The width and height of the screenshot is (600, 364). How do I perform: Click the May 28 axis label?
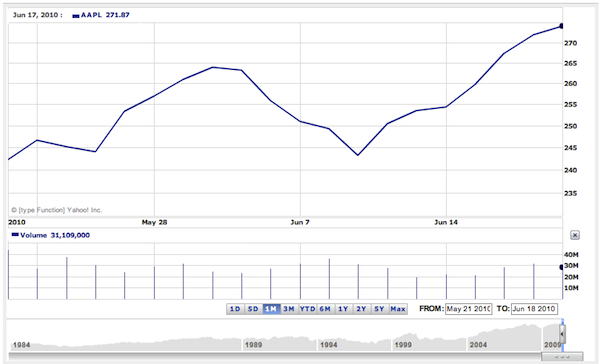154,222
